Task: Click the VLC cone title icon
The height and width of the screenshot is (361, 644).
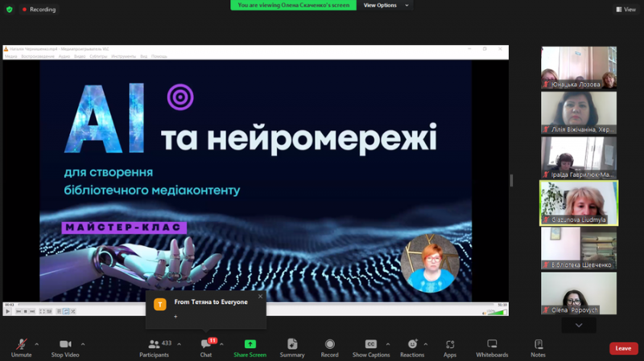Action: (6, 49)
